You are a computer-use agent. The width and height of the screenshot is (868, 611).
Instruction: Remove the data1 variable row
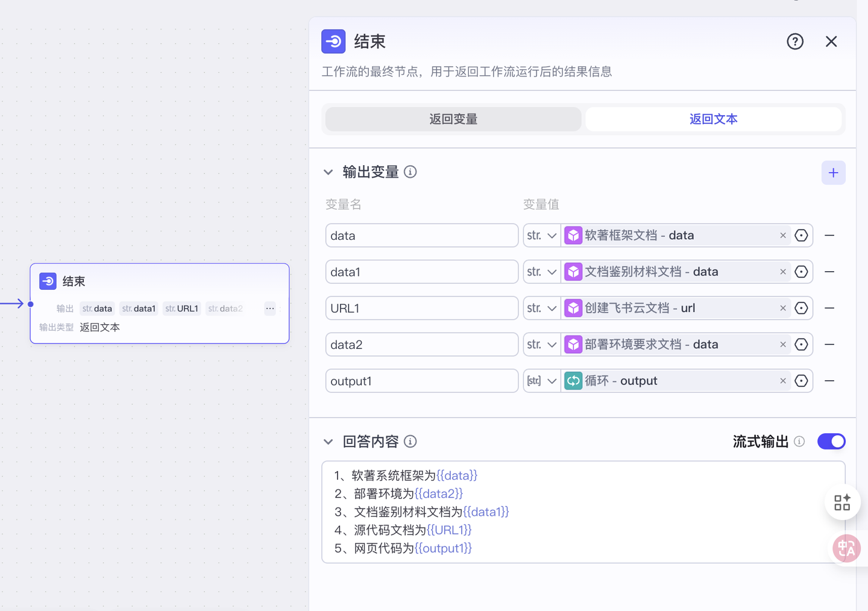[829, 272]
